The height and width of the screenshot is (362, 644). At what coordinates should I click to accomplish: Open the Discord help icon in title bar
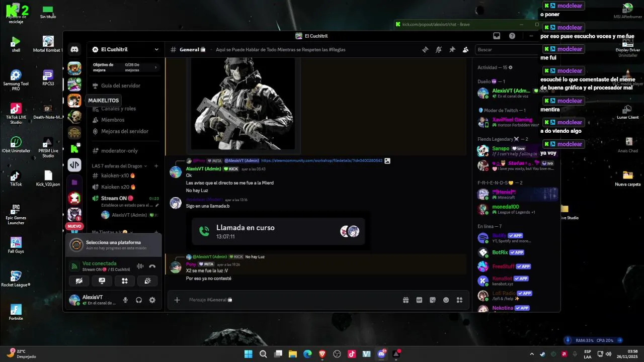(x=512, y=36)
